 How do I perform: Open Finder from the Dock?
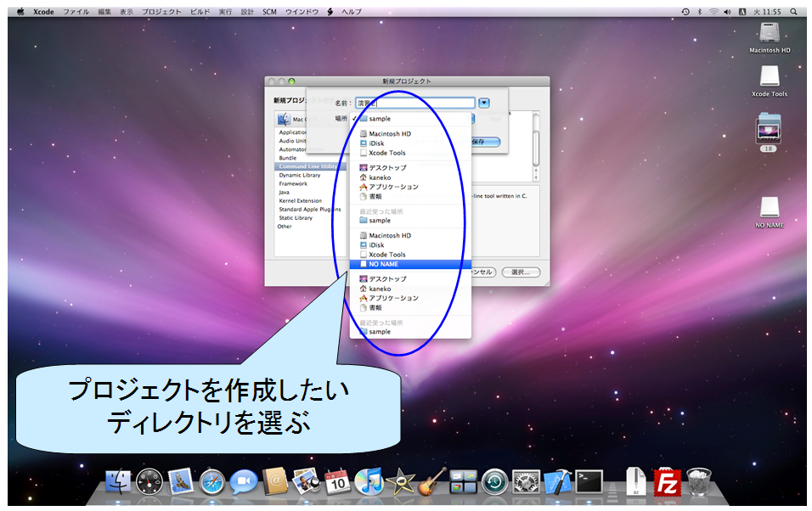(x=119, y=481)
